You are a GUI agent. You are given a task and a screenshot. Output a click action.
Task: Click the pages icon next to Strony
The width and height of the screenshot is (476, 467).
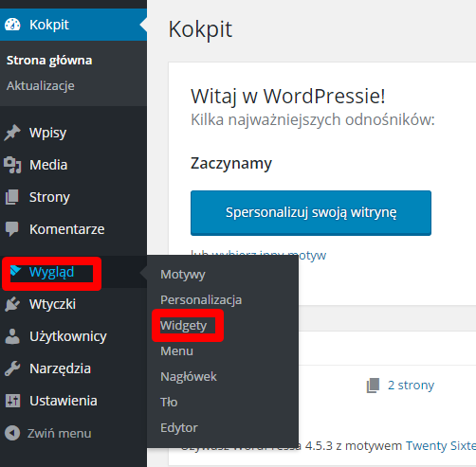tap(12, 197)
